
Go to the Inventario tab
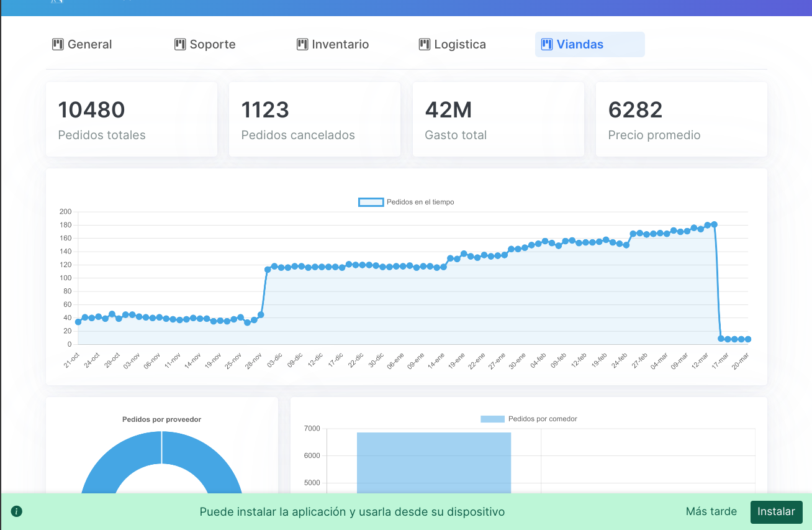pyautogui.click(x=340, y=44)
